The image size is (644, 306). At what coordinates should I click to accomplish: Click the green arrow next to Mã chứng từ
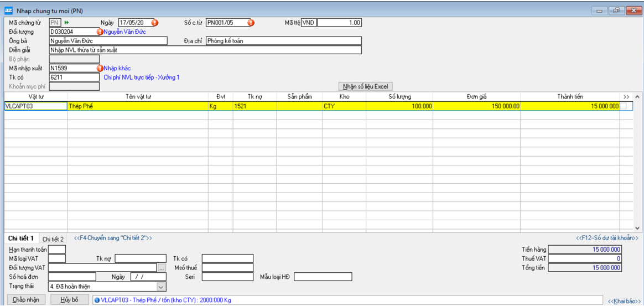67,23
